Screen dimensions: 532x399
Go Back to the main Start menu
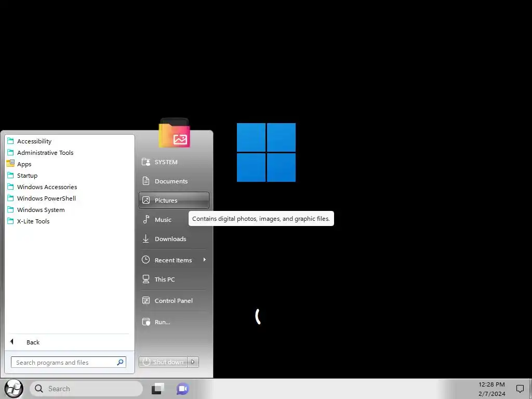70,342
